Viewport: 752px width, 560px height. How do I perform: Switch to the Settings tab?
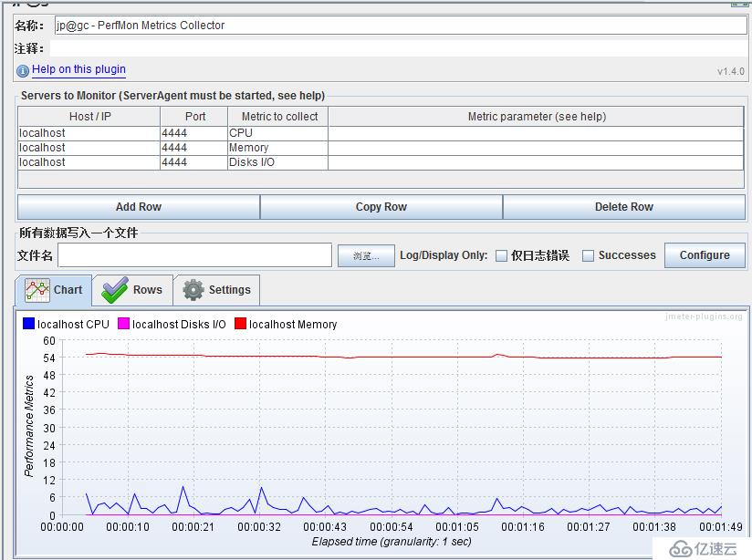click(x=217, y=290)
